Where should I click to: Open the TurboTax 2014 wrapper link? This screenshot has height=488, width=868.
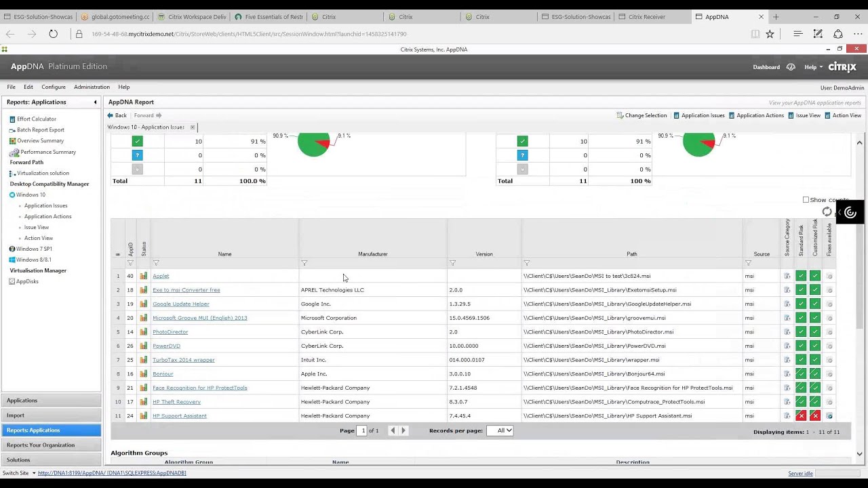tap(184, 360)
